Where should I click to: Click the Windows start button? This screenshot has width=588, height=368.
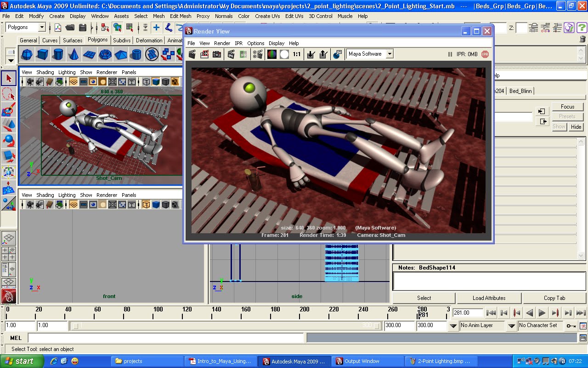click(x=22, y=361)
